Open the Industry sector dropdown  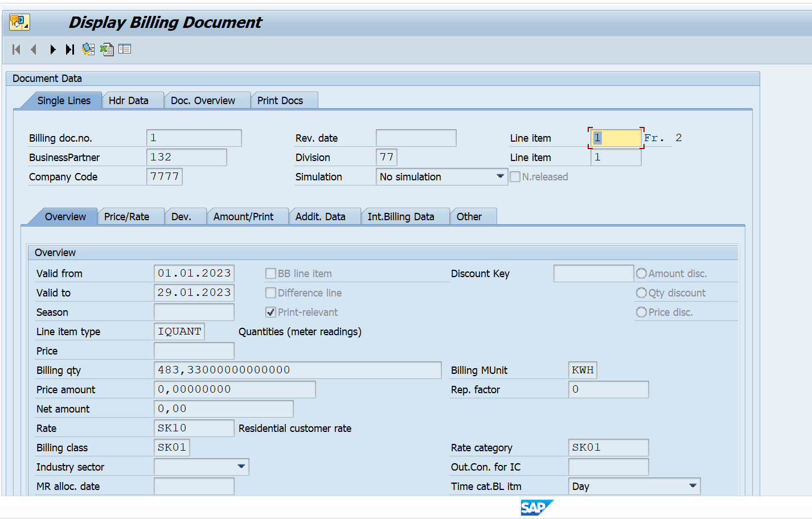pyautogui.click(x=241, y=467)
